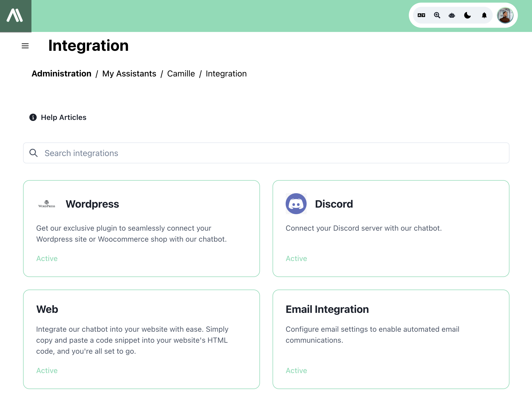
Task: Click the Discord Active status link
Action: (x=296, y=258)
